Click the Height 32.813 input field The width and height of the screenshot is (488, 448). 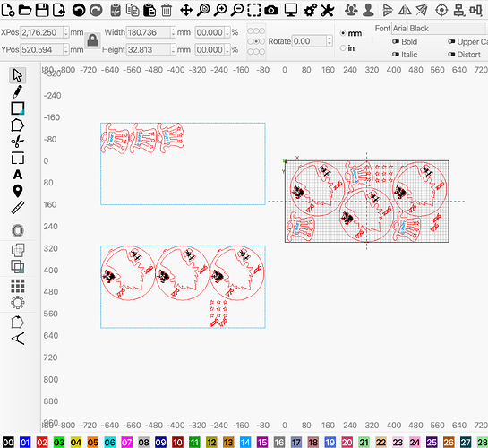(x=149, y=49)
